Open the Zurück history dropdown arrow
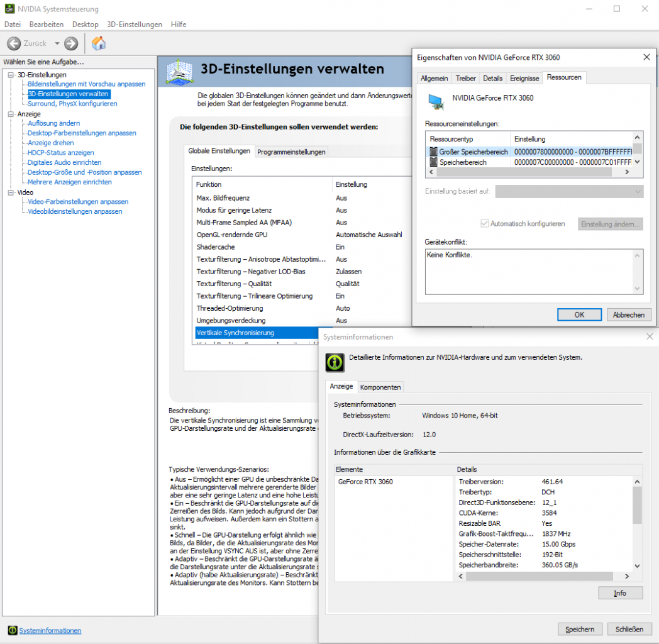Viewport: 659px width, 644px height. point(57,43)
